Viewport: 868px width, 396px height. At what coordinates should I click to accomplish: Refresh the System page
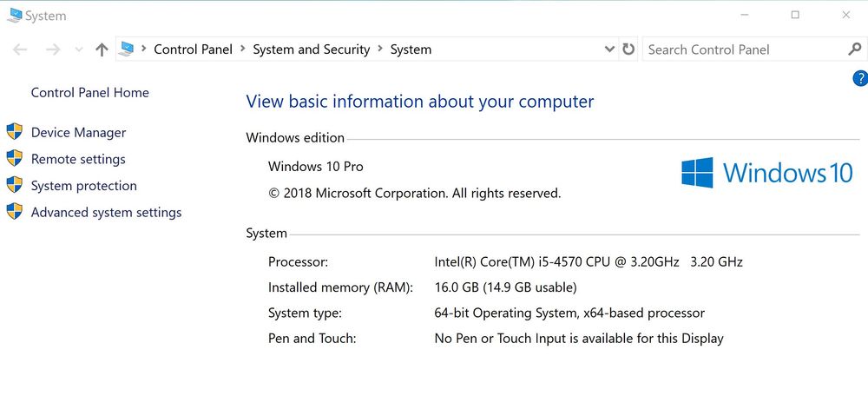pos(628,49)
